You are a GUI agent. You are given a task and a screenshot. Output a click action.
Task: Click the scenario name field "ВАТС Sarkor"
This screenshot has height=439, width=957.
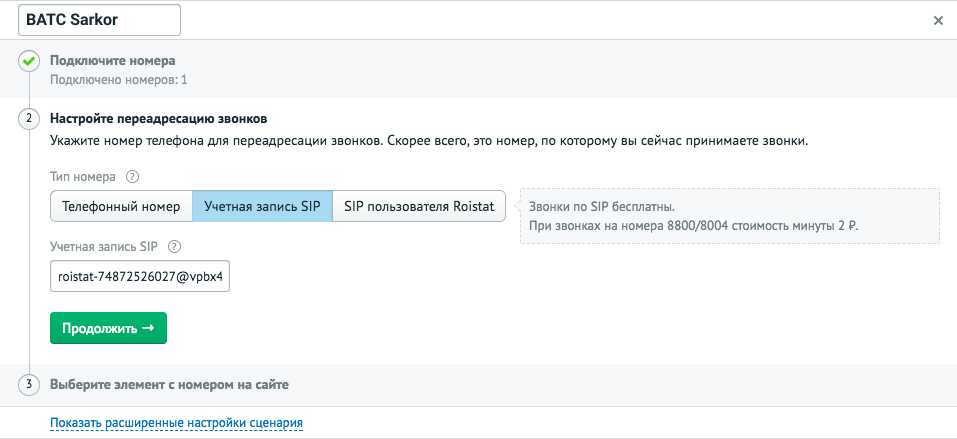pos(99,20)
